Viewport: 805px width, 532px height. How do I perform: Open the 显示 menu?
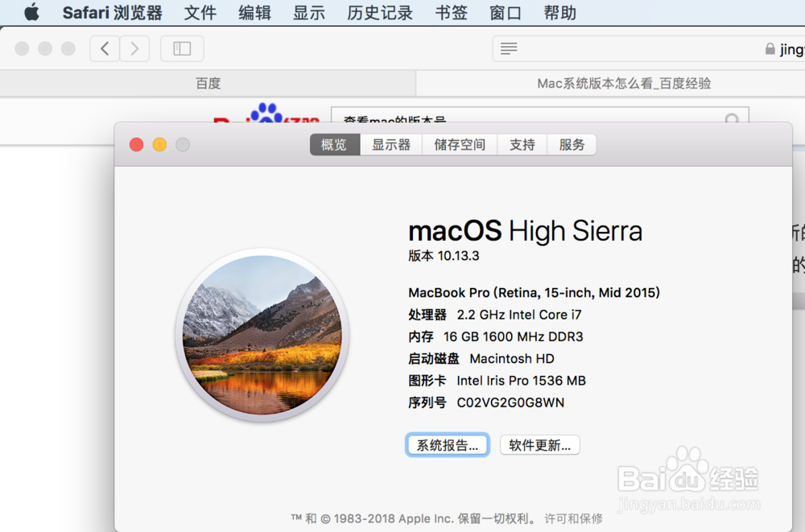tap(309, 12)
